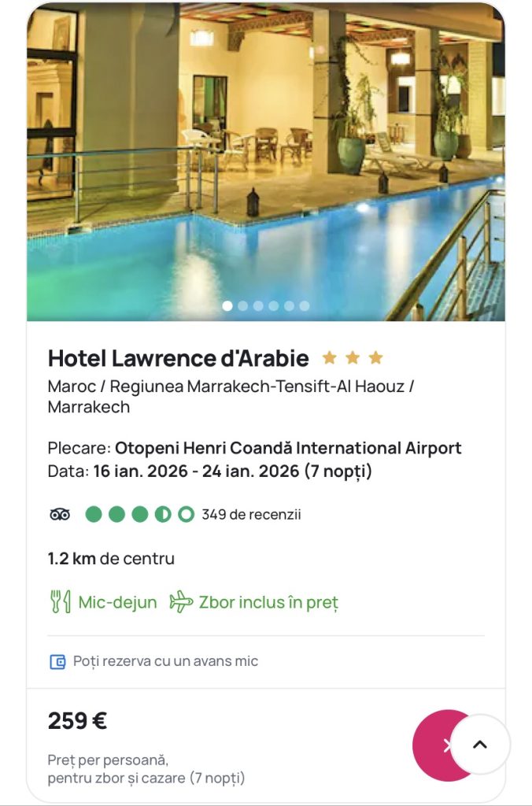
Task: Click the airplane flight-included icon
Action: 181,602
